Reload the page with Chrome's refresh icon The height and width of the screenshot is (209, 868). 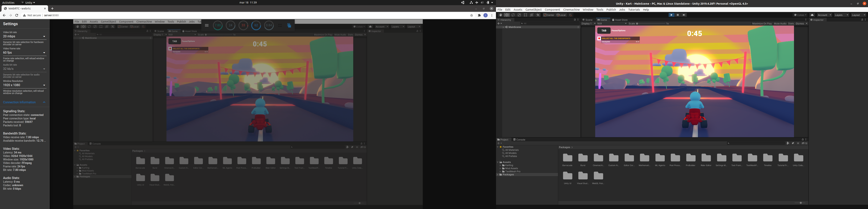point(16,15)
